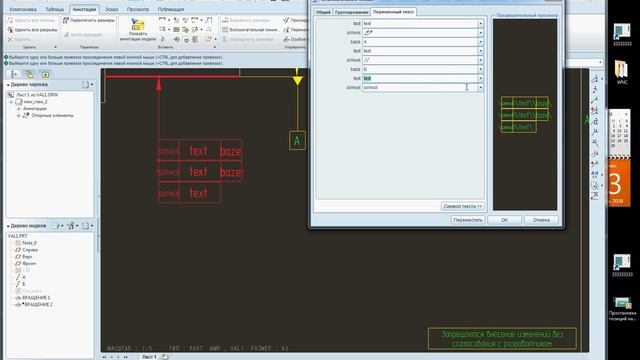This screenshot has height=360, width=640.
Task: Collapse the Дерево модели panel
Action: (8, 226)
